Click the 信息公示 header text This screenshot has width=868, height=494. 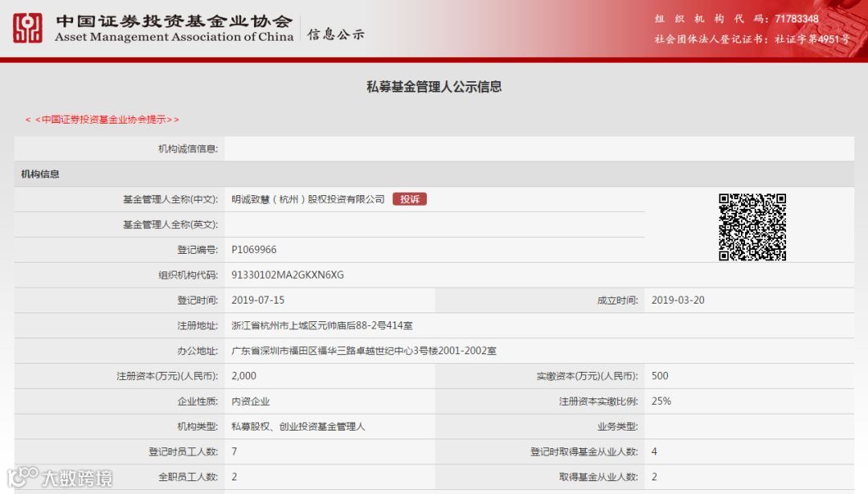336,35
